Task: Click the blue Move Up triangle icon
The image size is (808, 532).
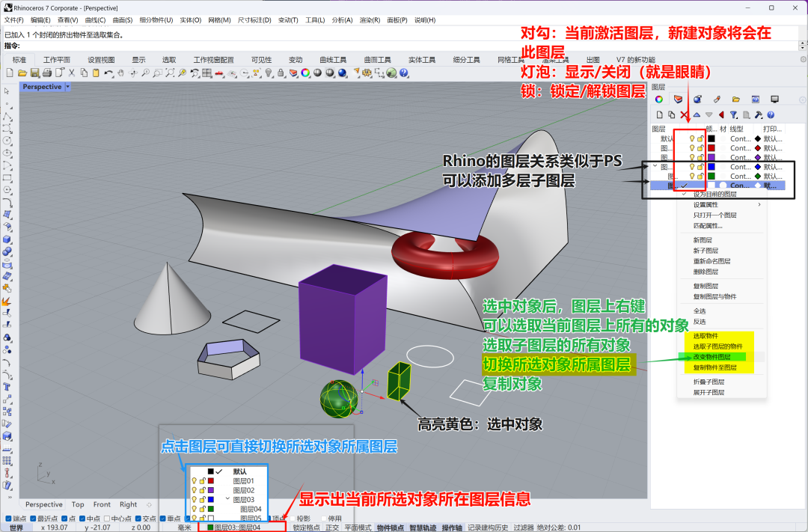Action: 697,115
